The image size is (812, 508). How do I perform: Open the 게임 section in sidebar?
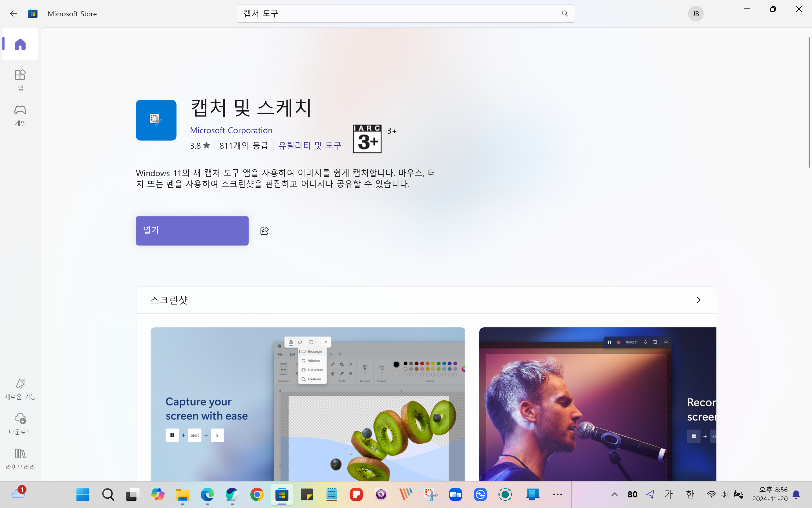[x=20, y=115]
